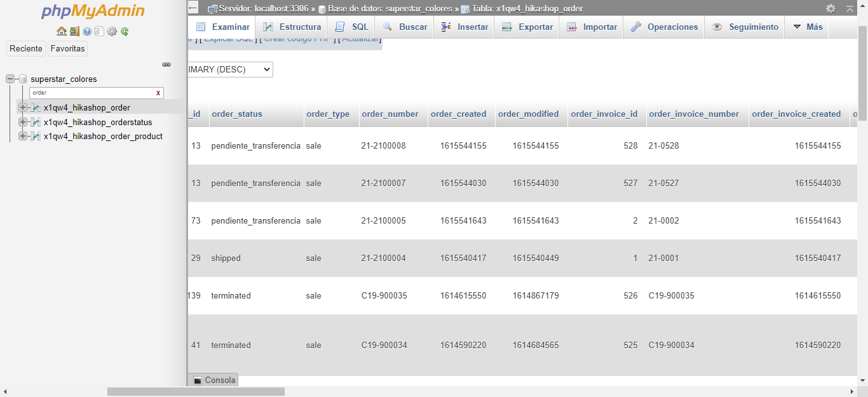The height and width of the screenshot is (397, 868).
Task: Open the Operaciones tab
Action: [x=665, y=27]
